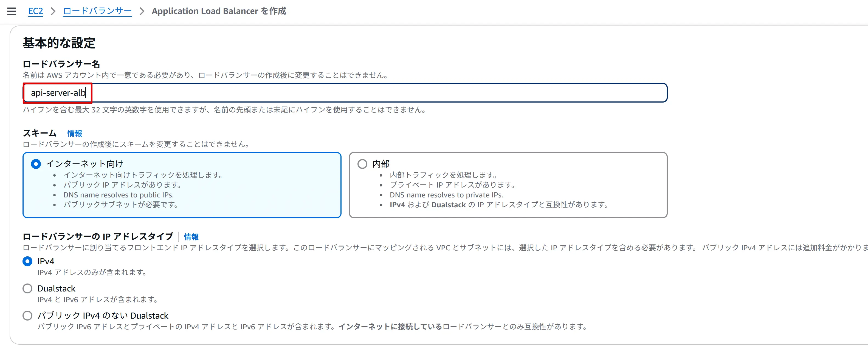The image size is (868, 357).
Task: Click 'IPv4 アドレスのみが含まれます。' description
Action: tap(92, 272)
